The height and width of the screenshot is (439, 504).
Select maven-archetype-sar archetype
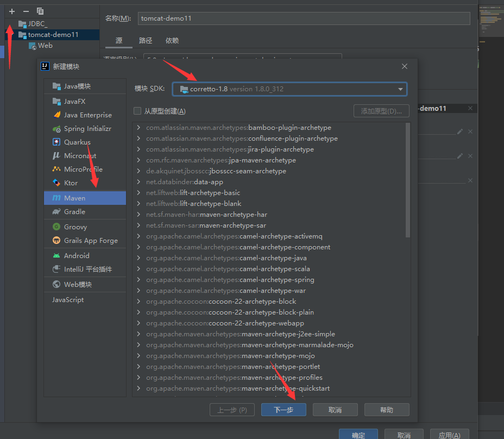(x=206, y=225)
